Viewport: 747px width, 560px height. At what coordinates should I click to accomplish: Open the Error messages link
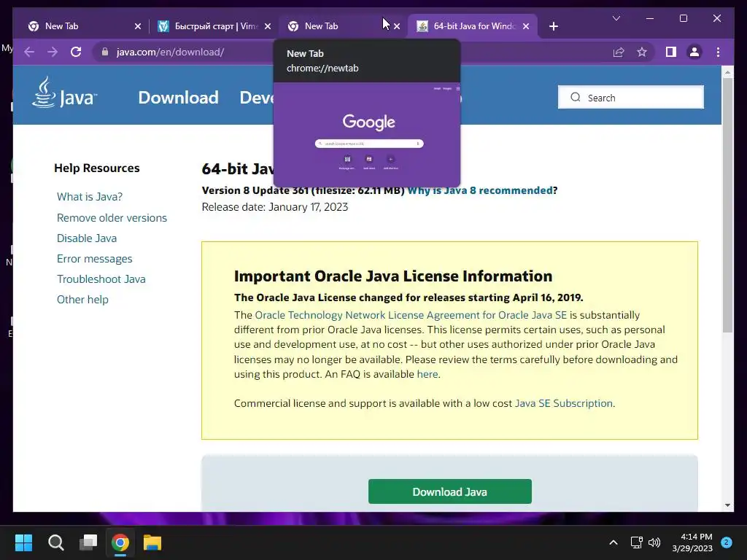pyautogui.click(x=94, y=259)
